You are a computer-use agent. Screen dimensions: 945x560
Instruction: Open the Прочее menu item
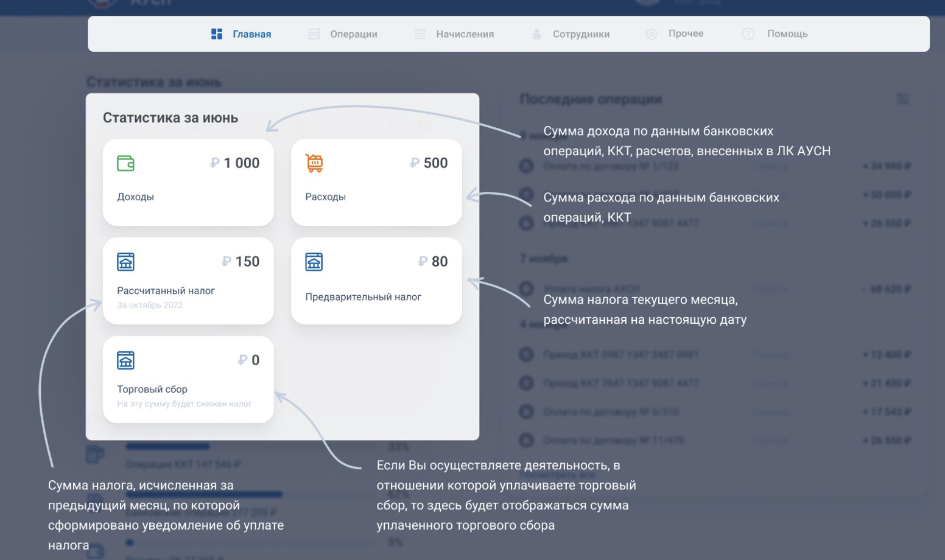(675, 34)
